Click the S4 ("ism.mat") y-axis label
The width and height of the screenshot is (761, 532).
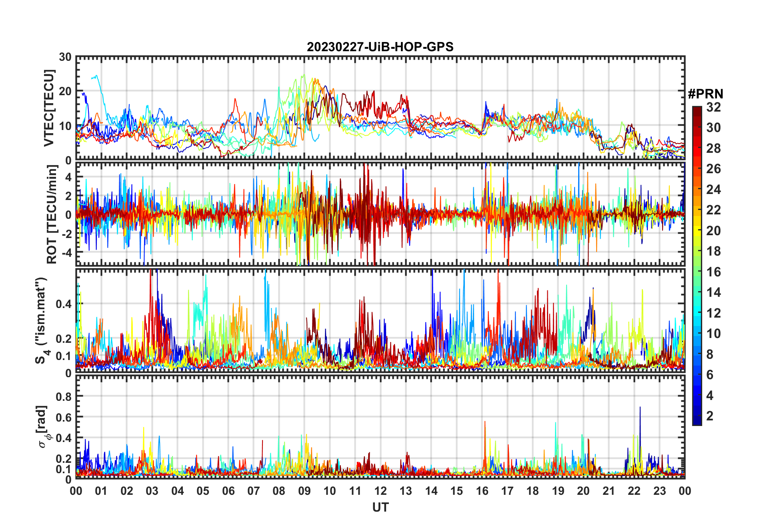(42, 321)
